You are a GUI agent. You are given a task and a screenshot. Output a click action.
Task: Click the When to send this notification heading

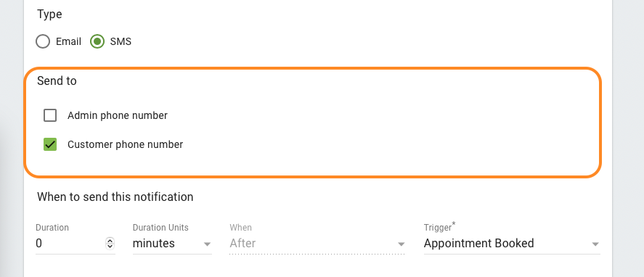115,197
